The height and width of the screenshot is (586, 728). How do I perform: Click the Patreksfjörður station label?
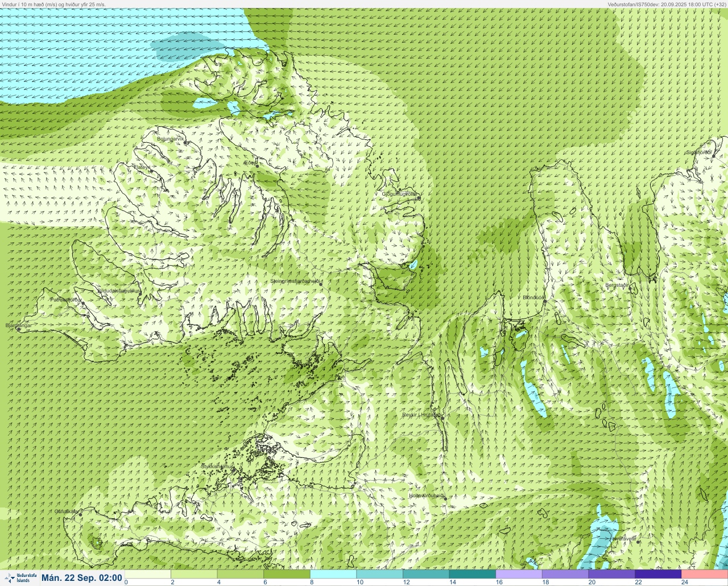click(66, 299)
